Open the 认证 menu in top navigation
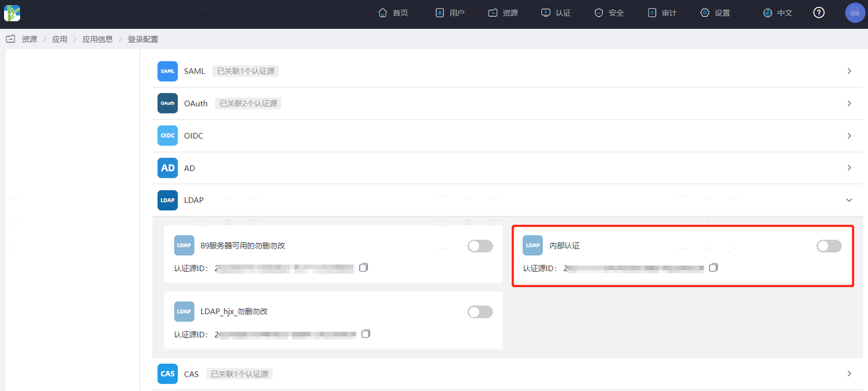The height and width of the screenshot is (391, 868). point(556,13)
